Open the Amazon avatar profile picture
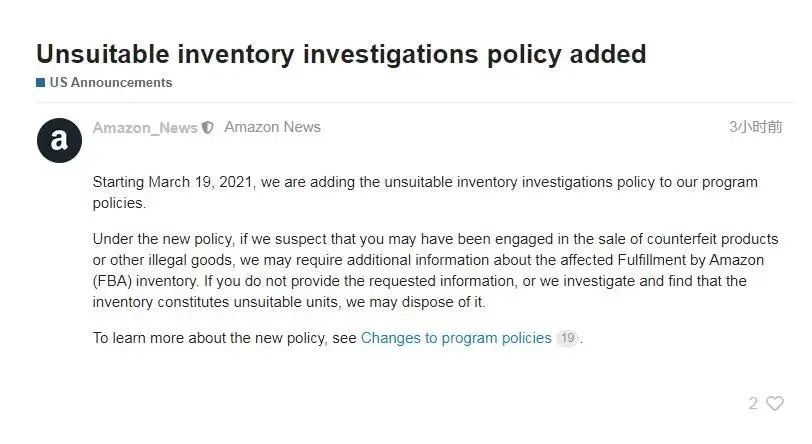Screen dimensions: 812x444 (59, 140)
